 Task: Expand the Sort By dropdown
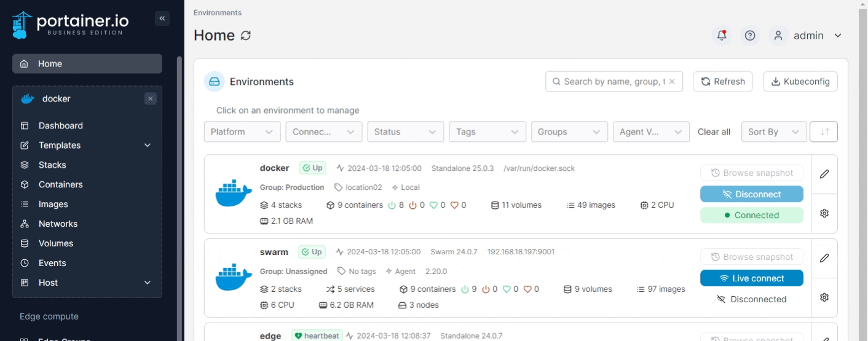click(773, 131)
